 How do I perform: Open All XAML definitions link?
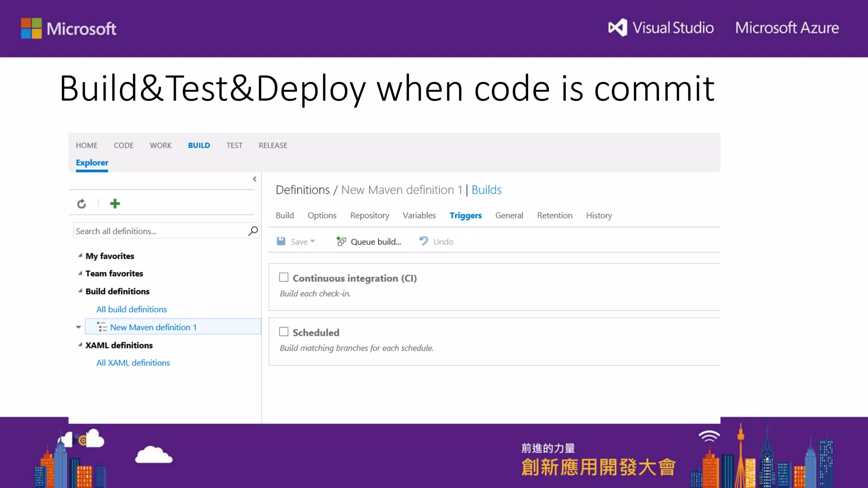(133, 363)
